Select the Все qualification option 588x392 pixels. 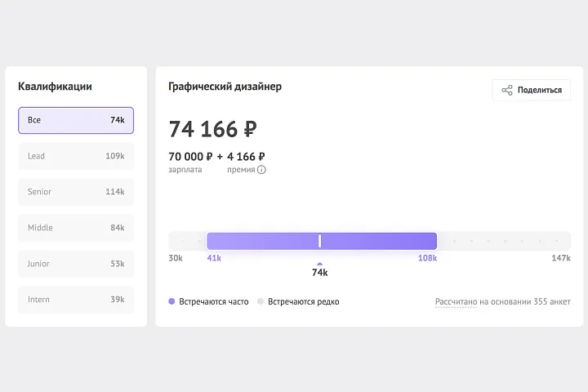pyautogui.click(x=76, y=120)
